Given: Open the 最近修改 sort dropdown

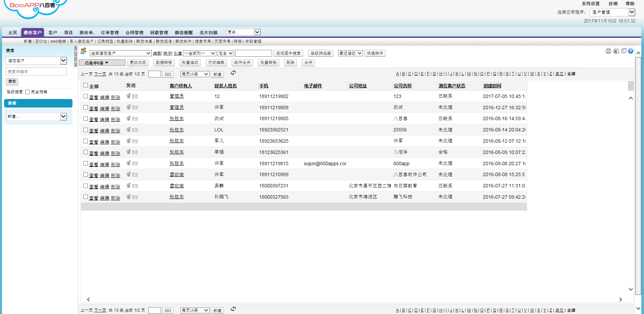Looking at the screenshot, I should 350,53.
